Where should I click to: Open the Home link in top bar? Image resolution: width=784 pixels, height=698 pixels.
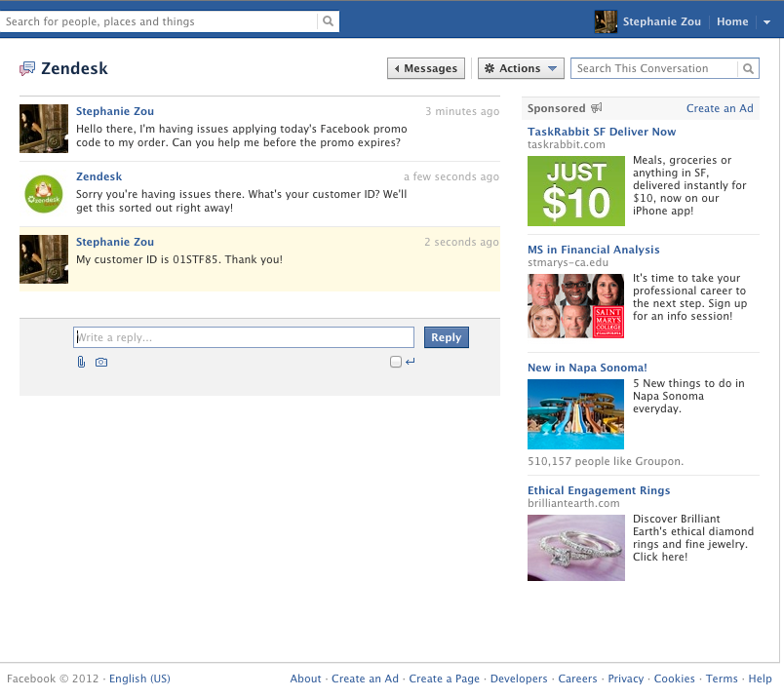point(732,21)
